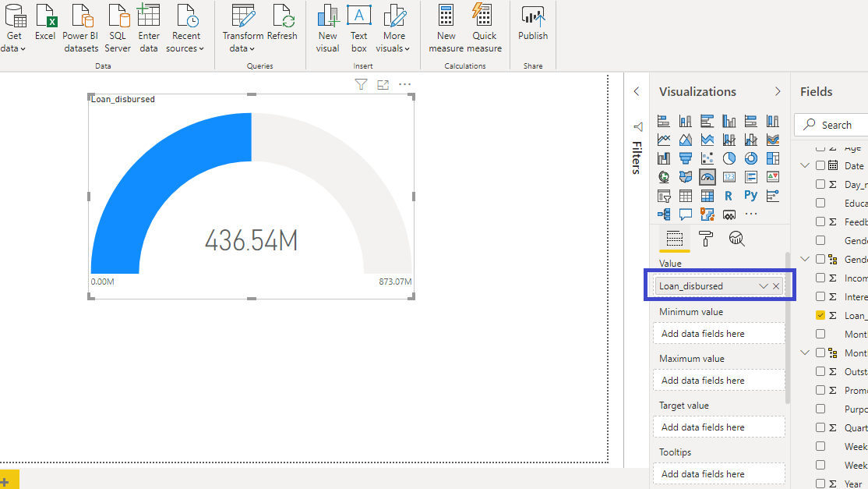Select the gauge visual icon

coord(707,177)
